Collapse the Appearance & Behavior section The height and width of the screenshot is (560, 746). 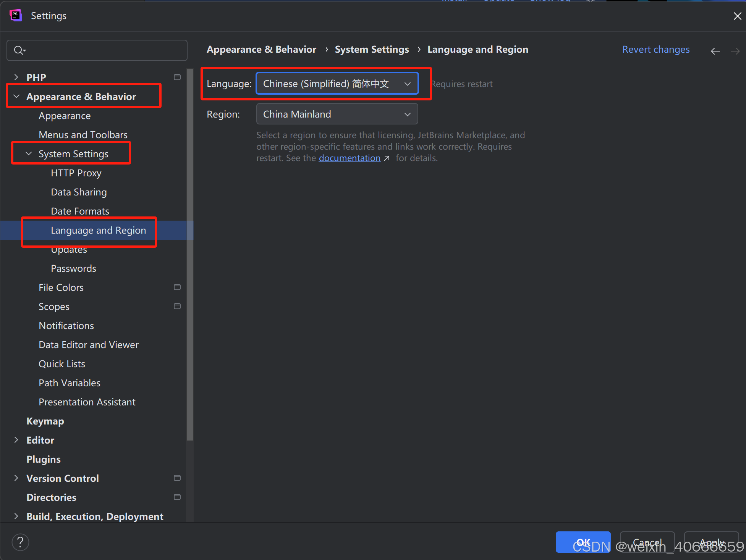[16, 97]
